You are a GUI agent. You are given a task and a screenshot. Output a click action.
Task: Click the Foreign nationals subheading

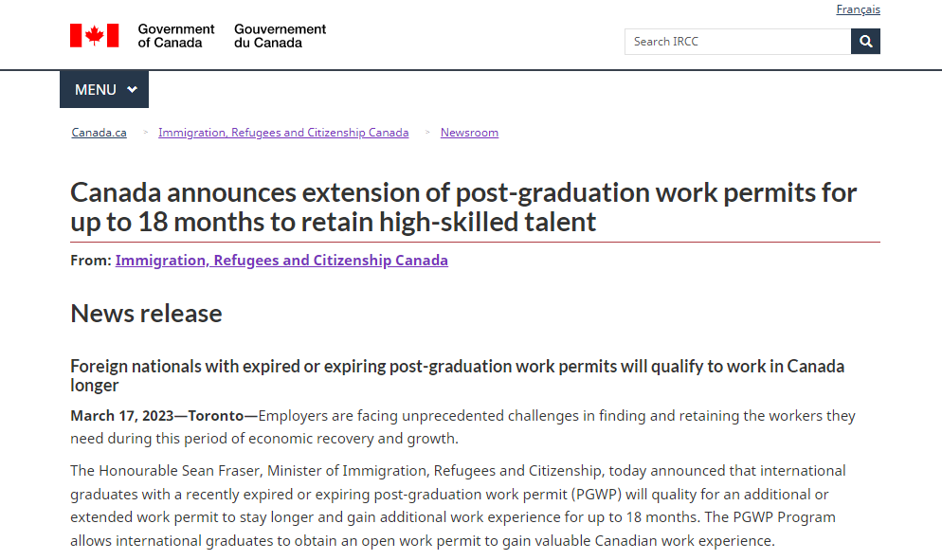(457, 375)
